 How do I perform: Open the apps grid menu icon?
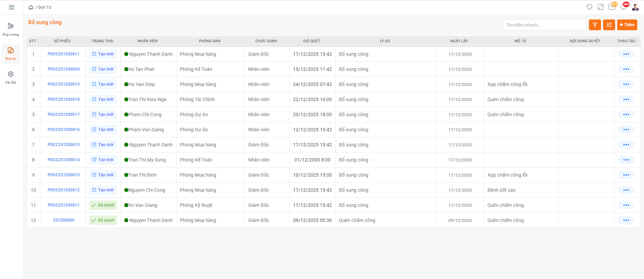point(11,7)
